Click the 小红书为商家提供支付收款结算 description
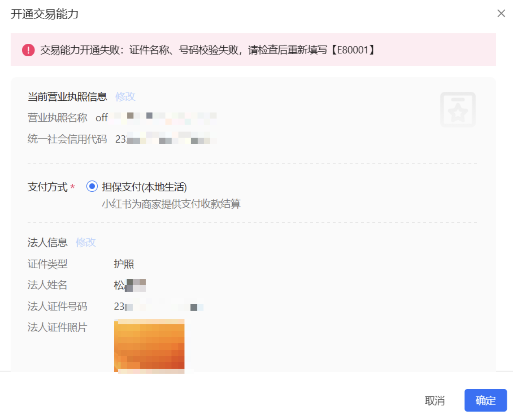 click(x=171, y=204)
